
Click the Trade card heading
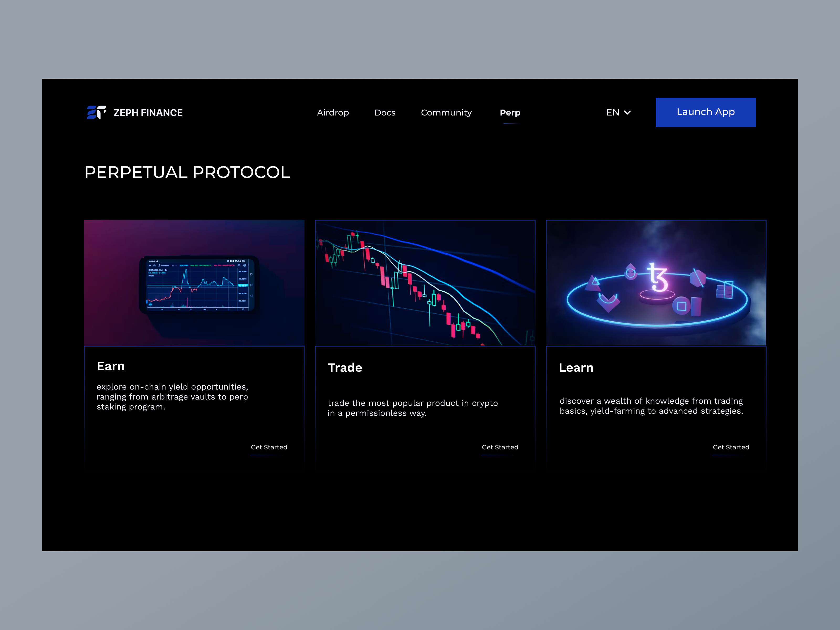(x=344, y=367)
